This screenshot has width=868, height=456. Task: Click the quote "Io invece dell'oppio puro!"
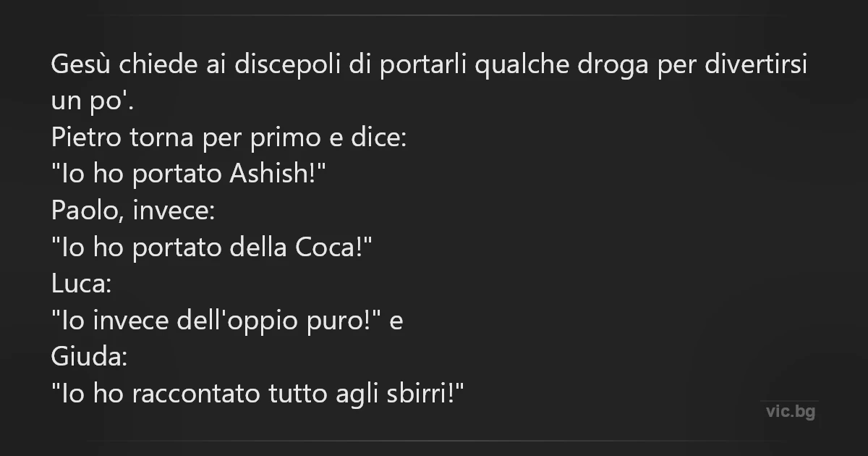point(217,322)
